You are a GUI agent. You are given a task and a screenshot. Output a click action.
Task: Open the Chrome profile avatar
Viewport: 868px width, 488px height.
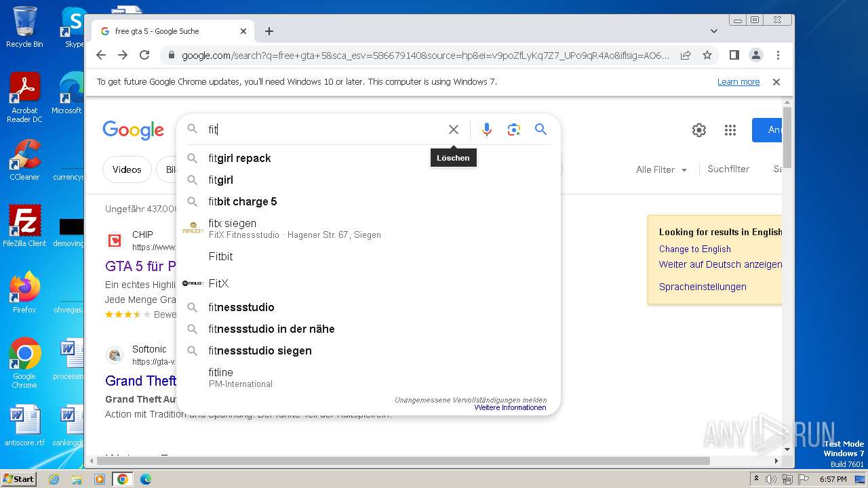(755, 55)
